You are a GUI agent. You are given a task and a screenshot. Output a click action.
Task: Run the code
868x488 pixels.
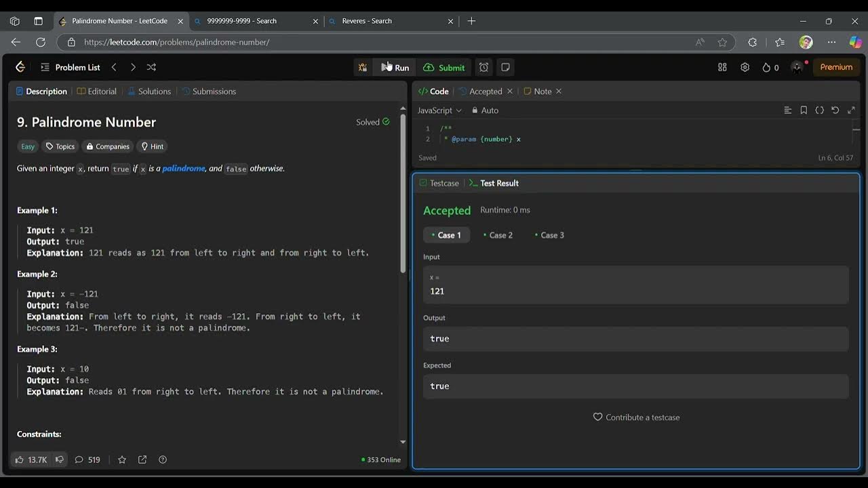[x=395, y=67]
